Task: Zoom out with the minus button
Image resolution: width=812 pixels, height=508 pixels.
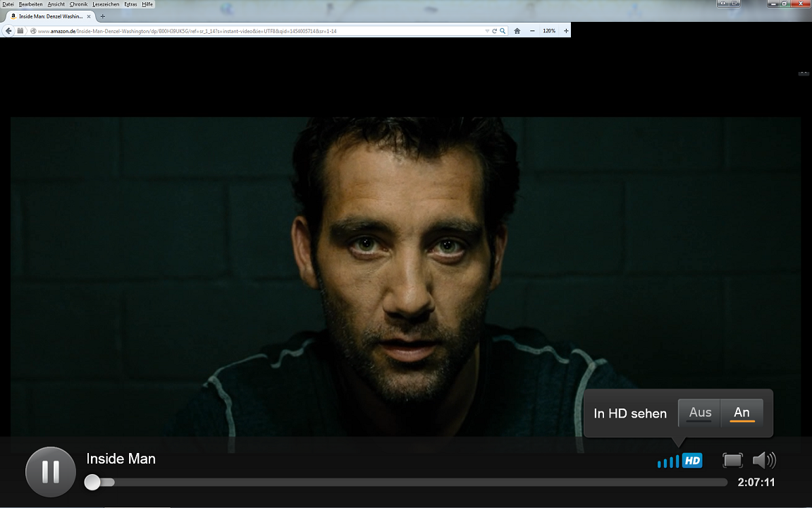Action: (532, 31)
